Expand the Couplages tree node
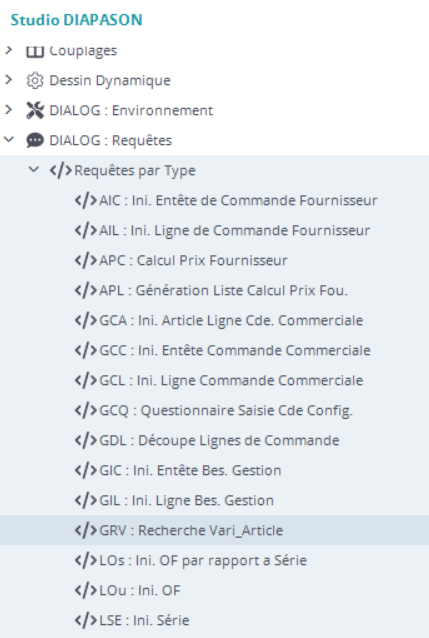Viewport: 429px width, 638px height. (9, 50)
